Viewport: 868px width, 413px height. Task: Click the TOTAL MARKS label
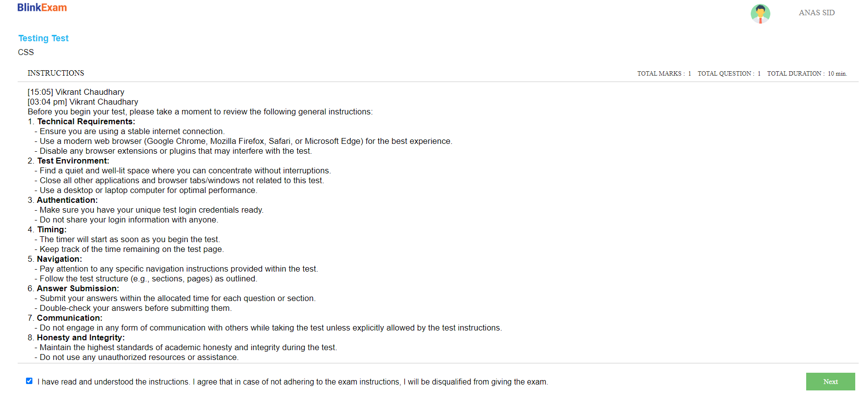coord(660,74)
